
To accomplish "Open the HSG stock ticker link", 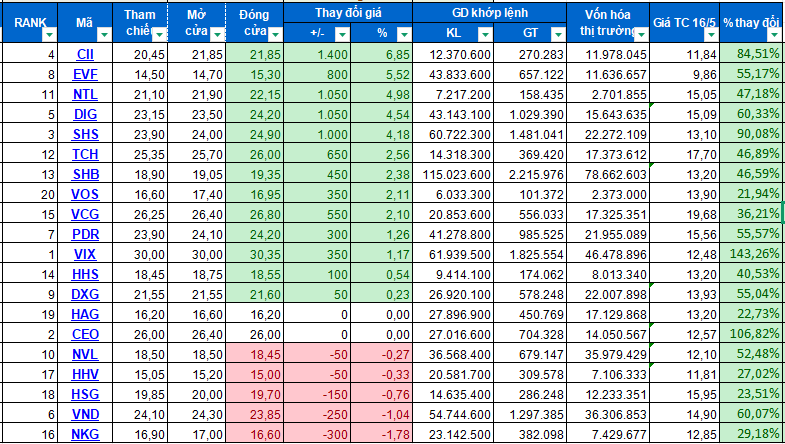I will coord(85,394).
